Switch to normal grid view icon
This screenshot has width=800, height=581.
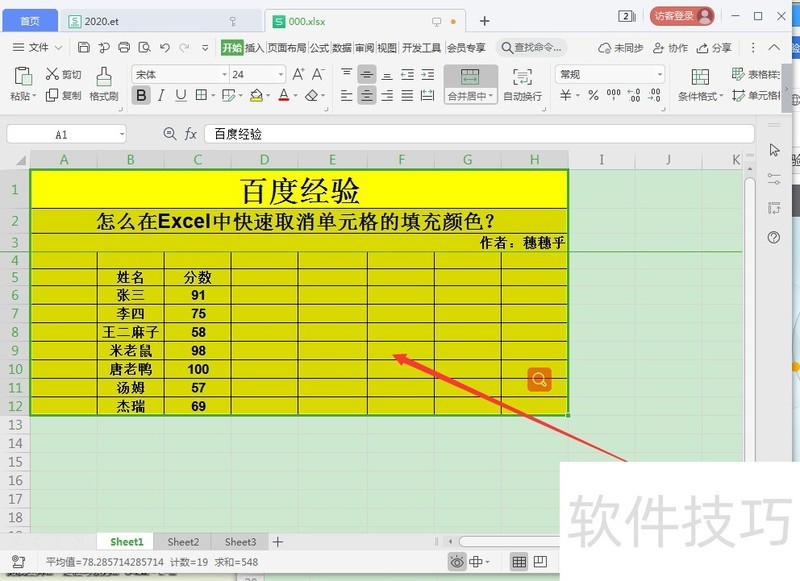519,562
